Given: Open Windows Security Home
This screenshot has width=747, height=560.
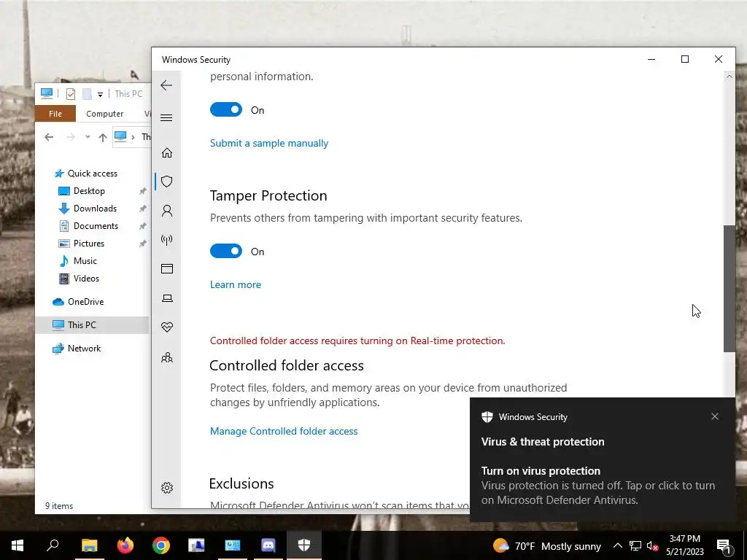Looking at the screenshot, I should [x=167, y=153].
